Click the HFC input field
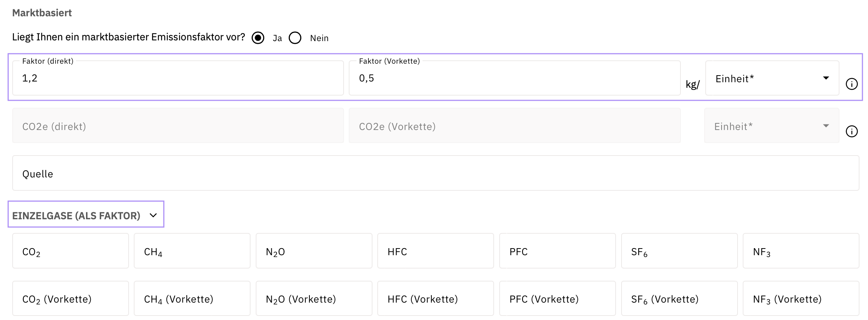Screen dimensions: 868x320 click(435, 251)
